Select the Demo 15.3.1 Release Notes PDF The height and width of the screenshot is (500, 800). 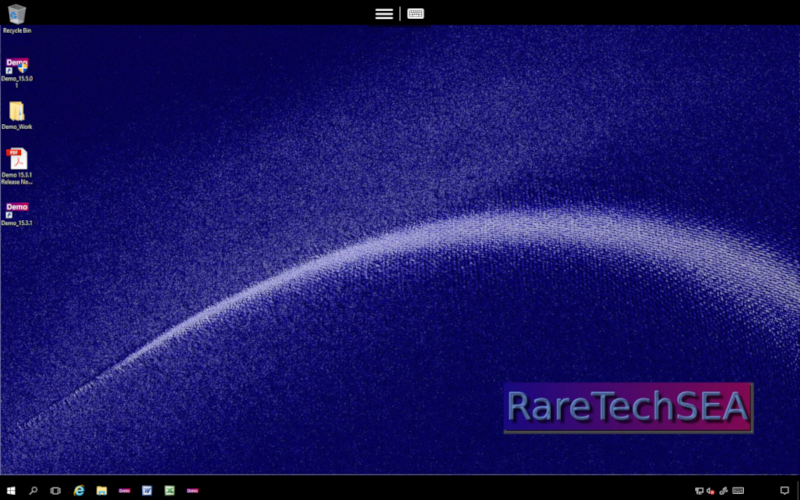(16, 160)
